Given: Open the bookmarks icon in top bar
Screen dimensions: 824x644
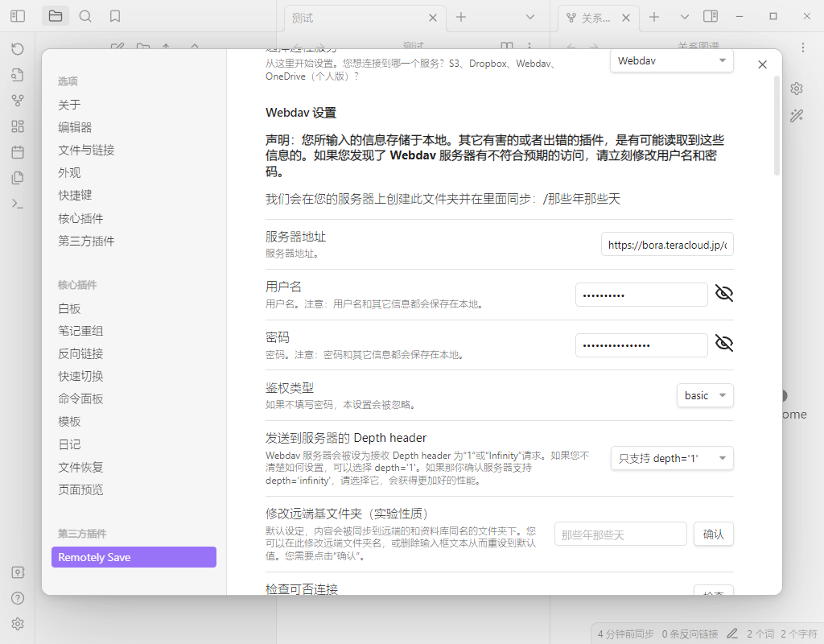Looking at the screenshot, I should pyautogui.click(x=115, y=16).
